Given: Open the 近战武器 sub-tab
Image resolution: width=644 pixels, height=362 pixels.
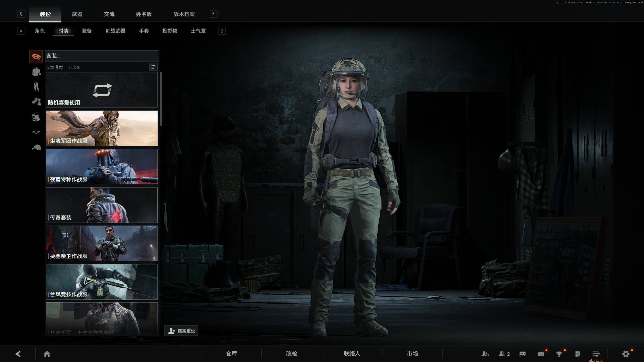Looking at the screenshot, I should tap(115, 31).
